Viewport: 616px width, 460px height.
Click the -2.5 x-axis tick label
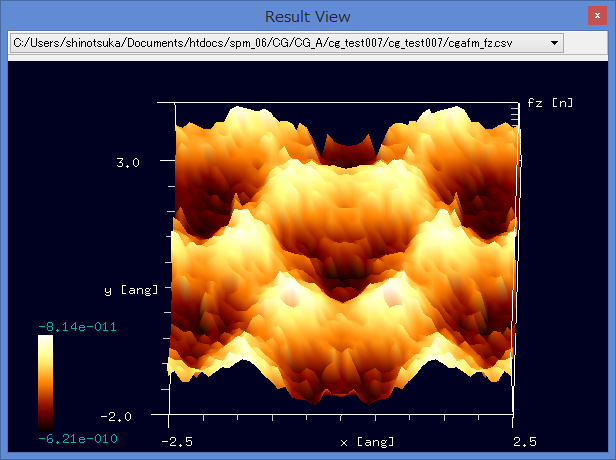click(x=177, y=442)
